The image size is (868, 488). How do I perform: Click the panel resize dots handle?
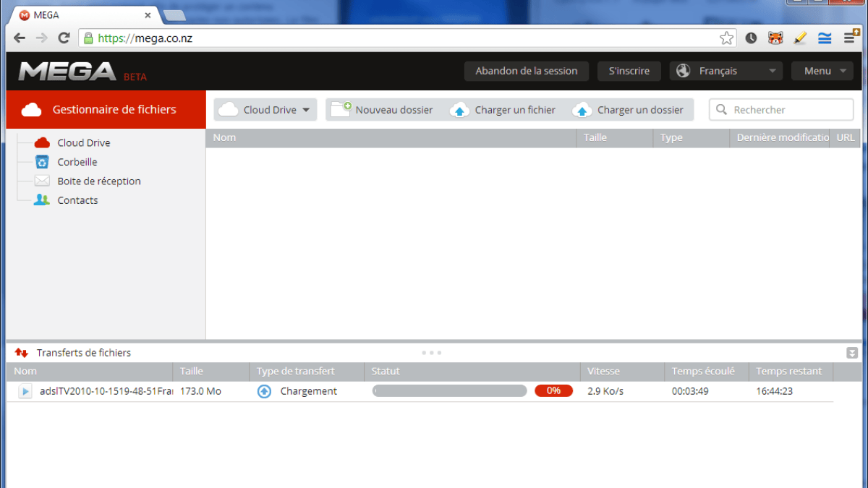pos(431,353)
